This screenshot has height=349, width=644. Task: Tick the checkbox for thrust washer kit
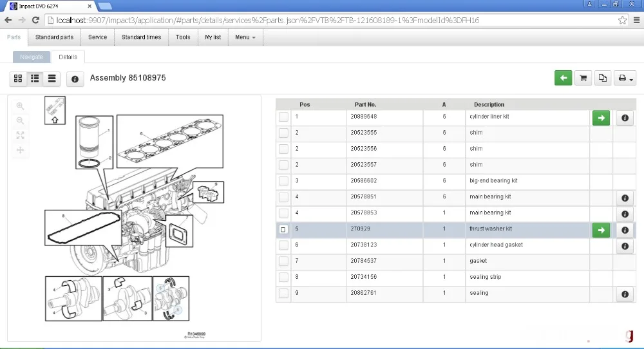(x=283, y=229)
